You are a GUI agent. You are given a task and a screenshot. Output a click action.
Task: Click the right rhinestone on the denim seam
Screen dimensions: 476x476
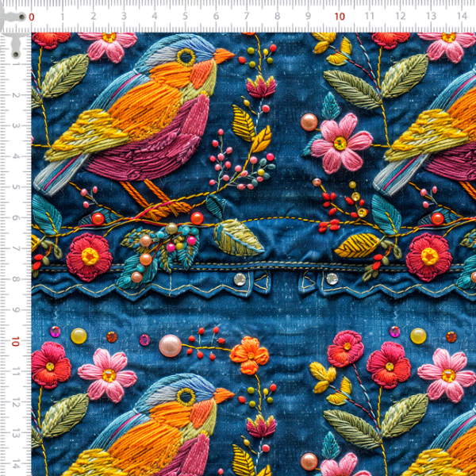(331, 278)
